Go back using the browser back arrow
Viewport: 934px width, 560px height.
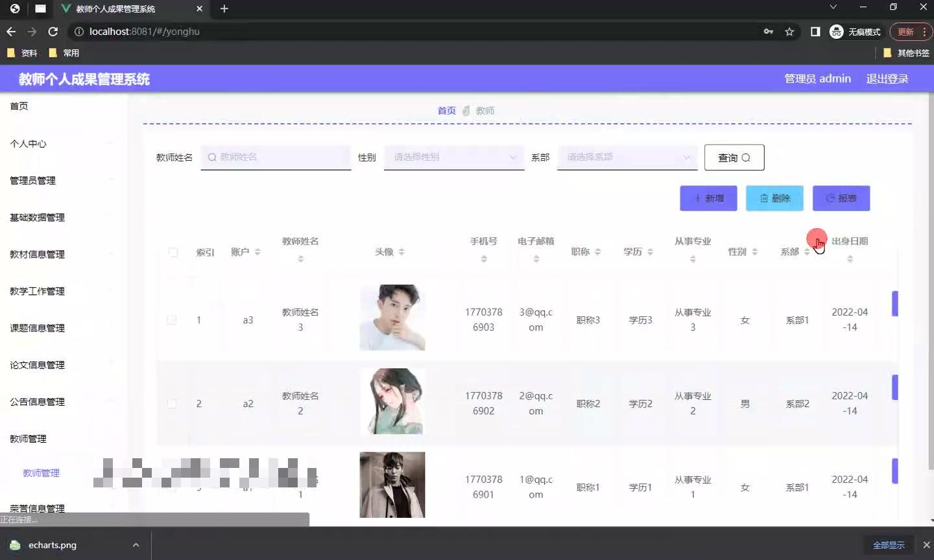point(11,31)
